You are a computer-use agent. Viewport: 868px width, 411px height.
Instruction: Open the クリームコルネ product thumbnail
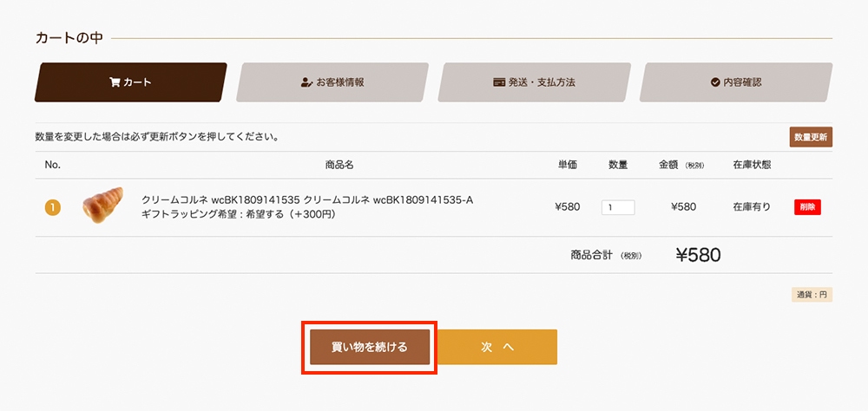(103, 205)
